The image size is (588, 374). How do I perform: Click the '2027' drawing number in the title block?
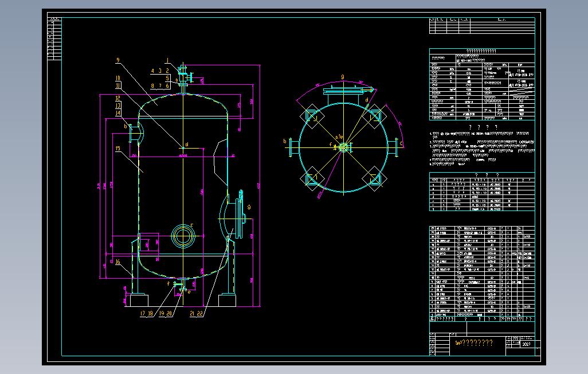(526, 344)
